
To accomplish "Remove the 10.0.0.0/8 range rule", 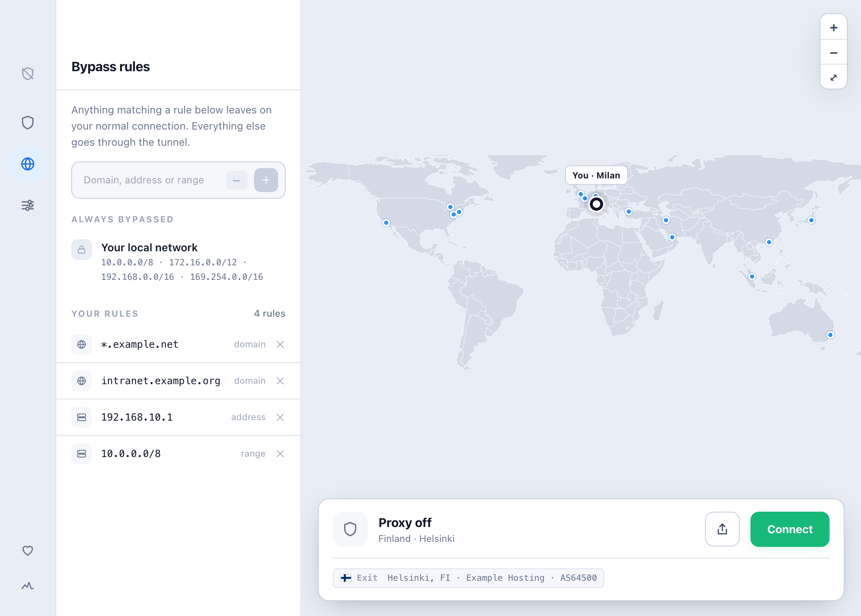I will click(x=280, y=454).
